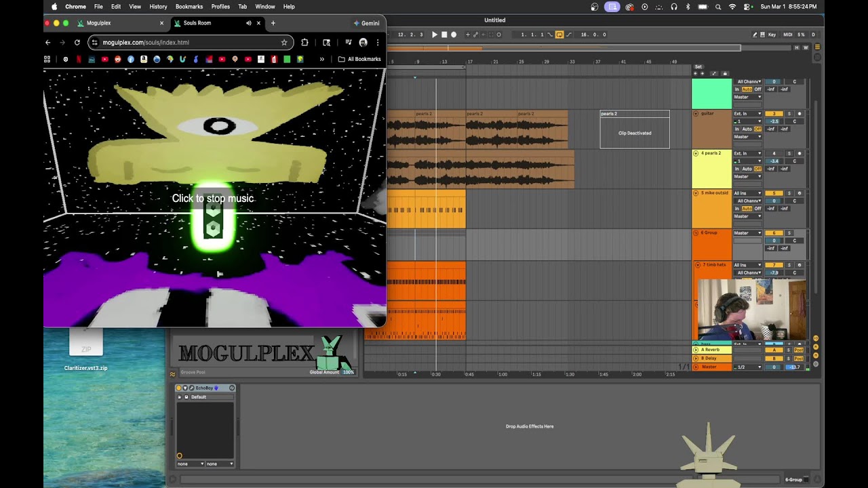Screen dimensions: 868x488
Task: Open the Gemini button in Chrome
Action: coord(368,23)
